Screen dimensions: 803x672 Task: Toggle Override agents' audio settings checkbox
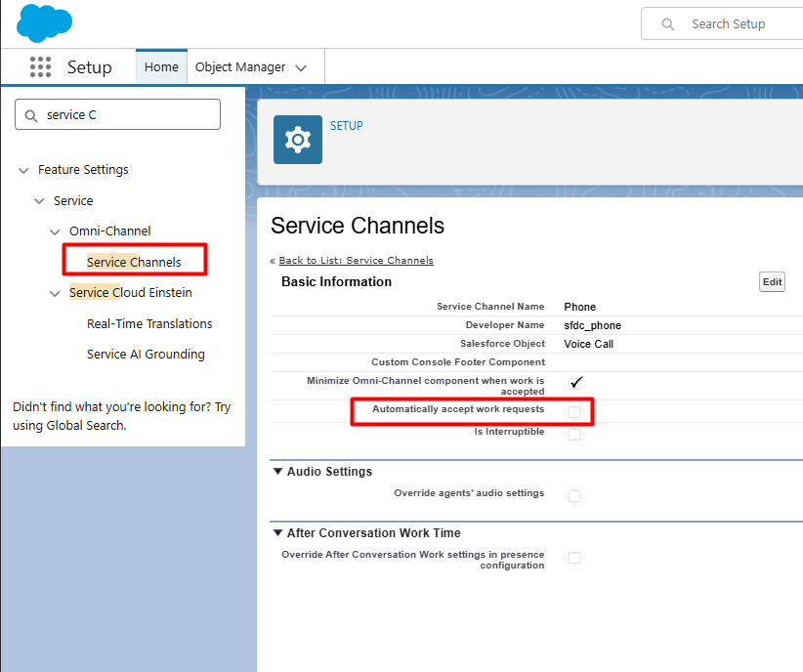pos(574,496)
